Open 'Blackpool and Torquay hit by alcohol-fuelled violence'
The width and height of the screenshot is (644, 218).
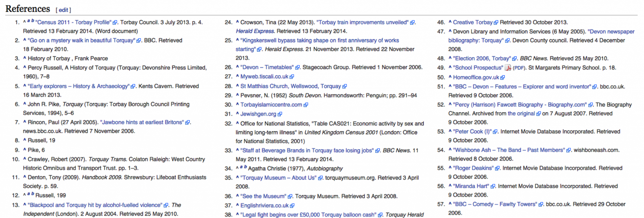click(x=95, y=205)
